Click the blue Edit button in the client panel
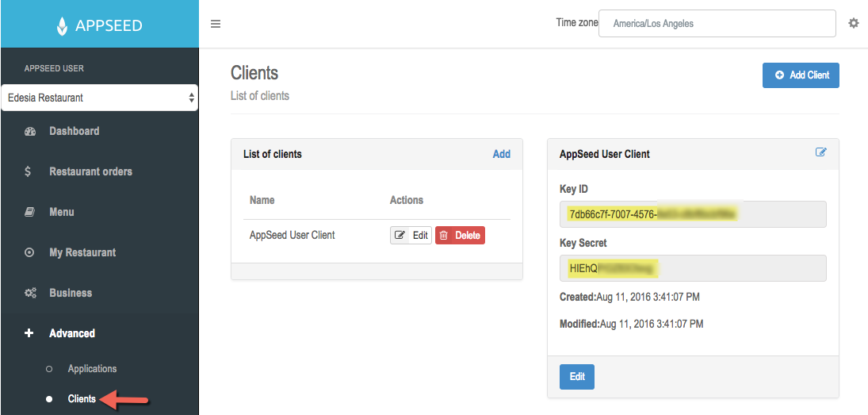This screenshot has width=868, height=415. coord(577,377)
